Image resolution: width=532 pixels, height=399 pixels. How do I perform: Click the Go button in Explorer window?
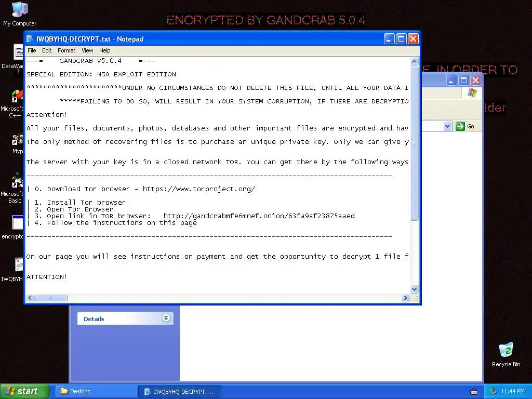(465, 126)
